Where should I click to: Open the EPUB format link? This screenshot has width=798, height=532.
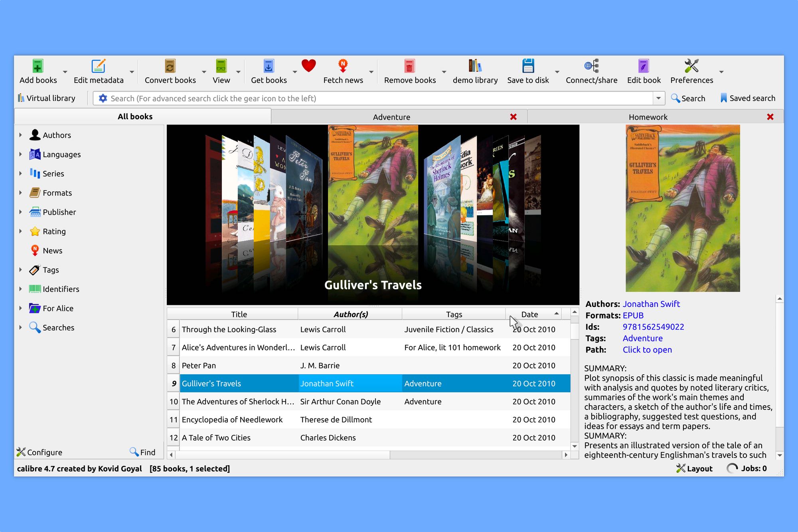(x=633, y=316)
